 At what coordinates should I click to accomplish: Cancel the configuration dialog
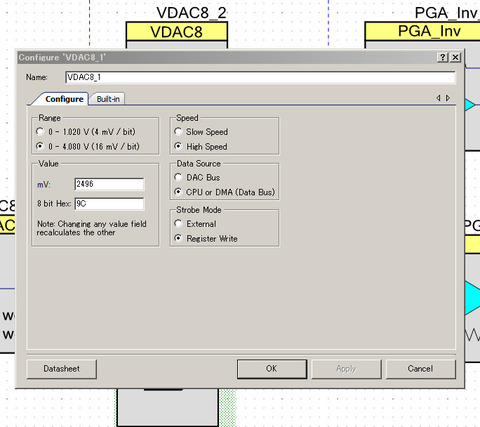point(420,369)
